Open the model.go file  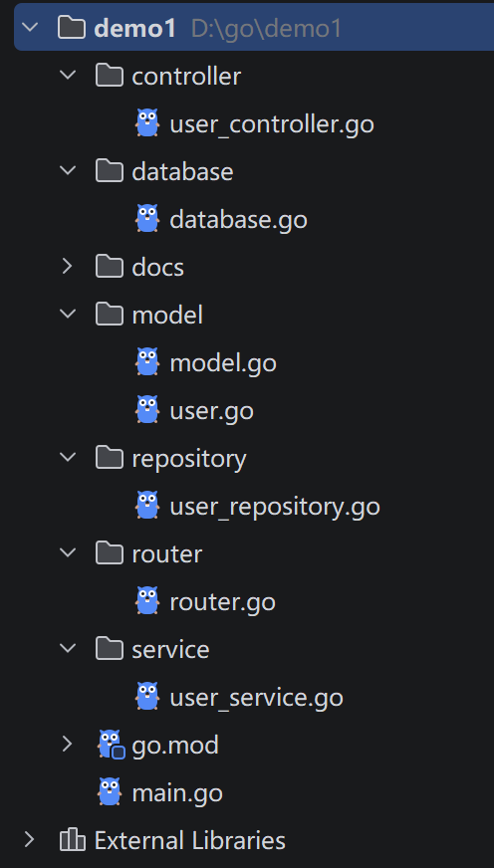(223, 363)
